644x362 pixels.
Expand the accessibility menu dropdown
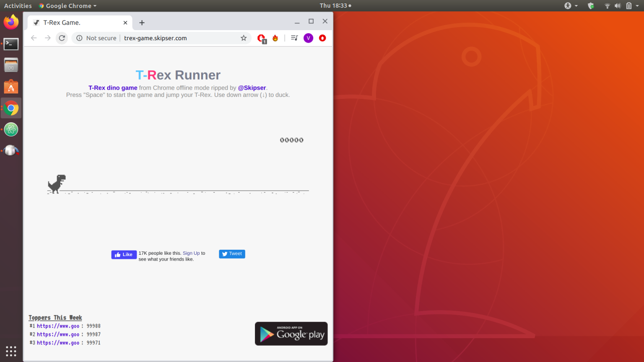tap(569, 5)
